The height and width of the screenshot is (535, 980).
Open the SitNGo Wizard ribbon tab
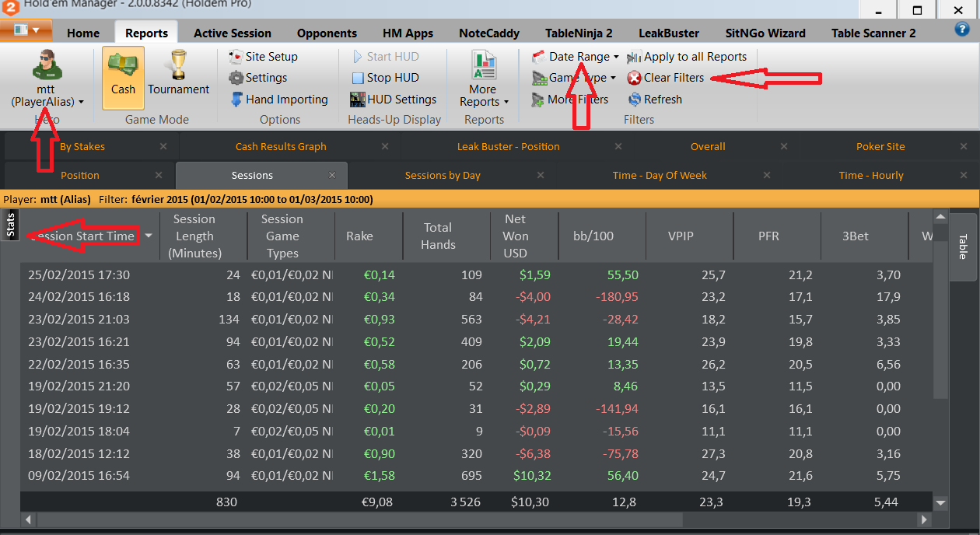click(x=765, y=33)
